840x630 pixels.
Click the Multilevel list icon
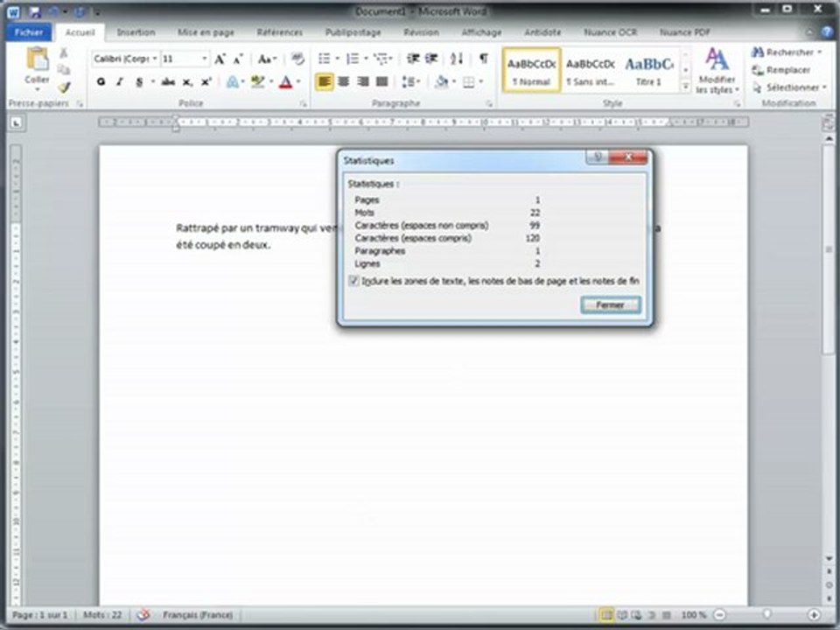click(381, 59)
